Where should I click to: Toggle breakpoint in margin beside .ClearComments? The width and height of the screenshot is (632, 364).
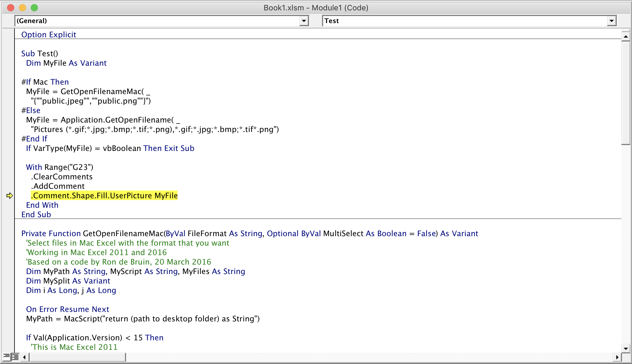(8, 177)
